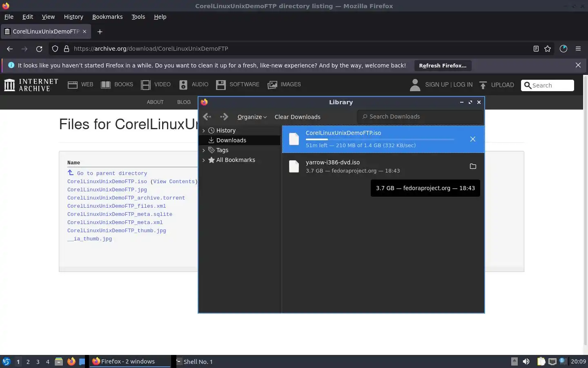
Task: Open the Organize dropdown in Library
Action: coord(252,117)
